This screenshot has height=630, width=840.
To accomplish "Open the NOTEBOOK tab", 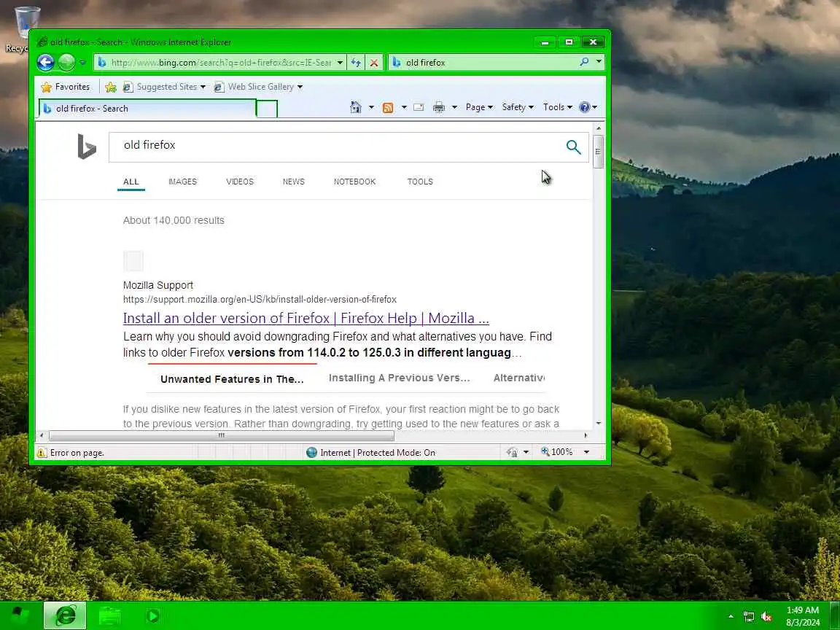I will point(354,182).
